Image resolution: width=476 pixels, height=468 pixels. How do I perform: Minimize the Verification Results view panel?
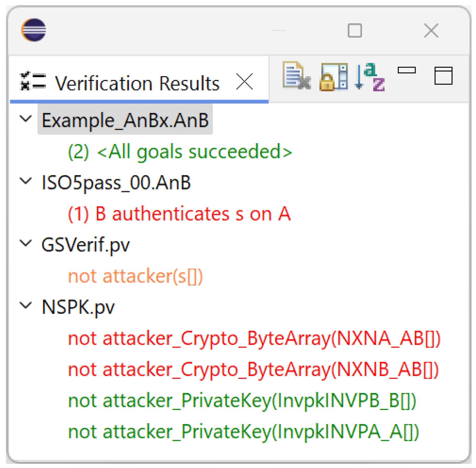406,70
